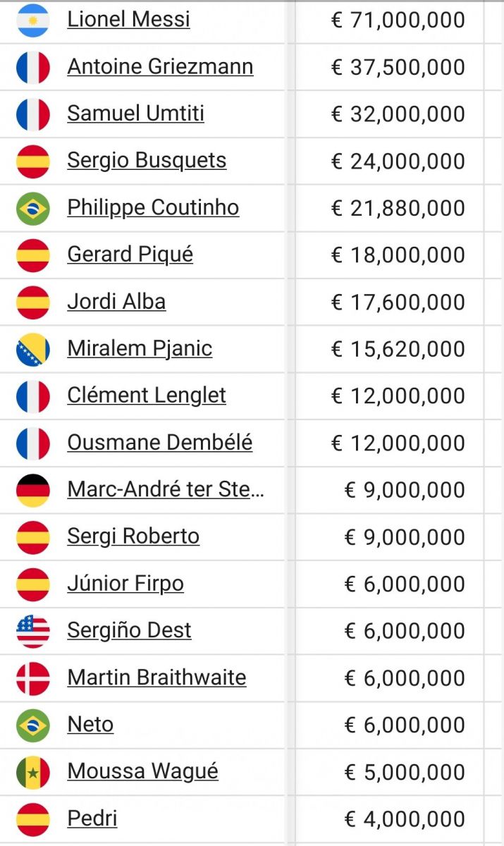Open the Antoine Griezmann link
The height and width of the screenshot is (846, 504).
(x=160, y=66)
